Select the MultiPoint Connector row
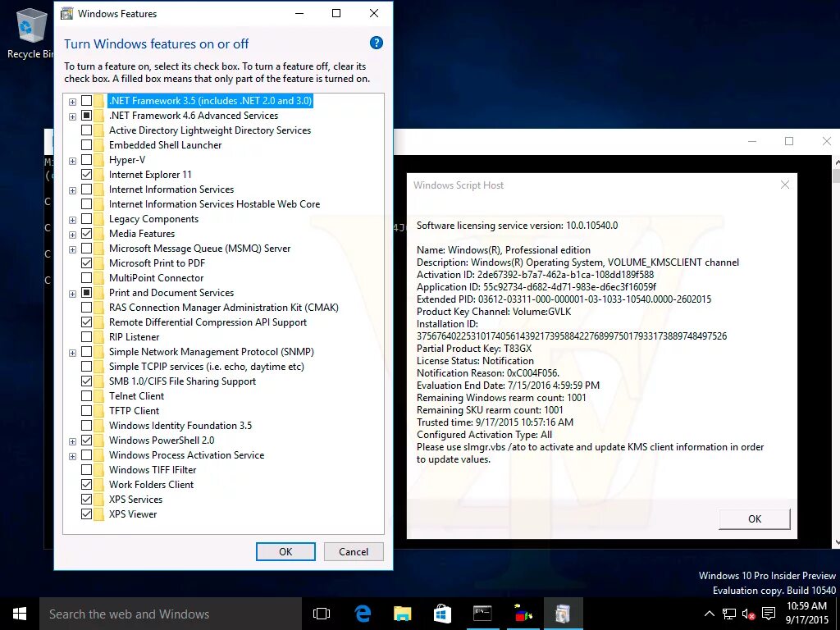The width and height of the screenshot is (840, 630). (x=156, y=278)
